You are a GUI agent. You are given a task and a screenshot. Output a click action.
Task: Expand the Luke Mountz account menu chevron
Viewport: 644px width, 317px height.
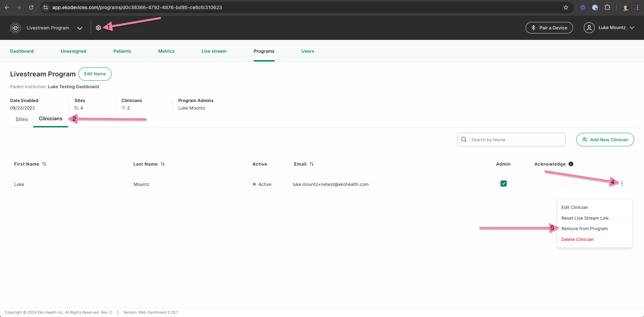tap(632, 28)
